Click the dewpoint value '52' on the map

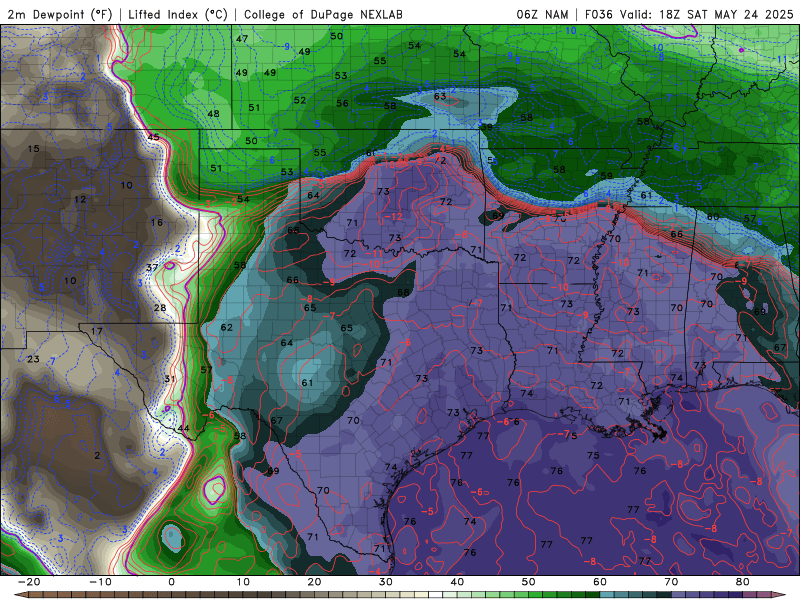pos(300,101)
